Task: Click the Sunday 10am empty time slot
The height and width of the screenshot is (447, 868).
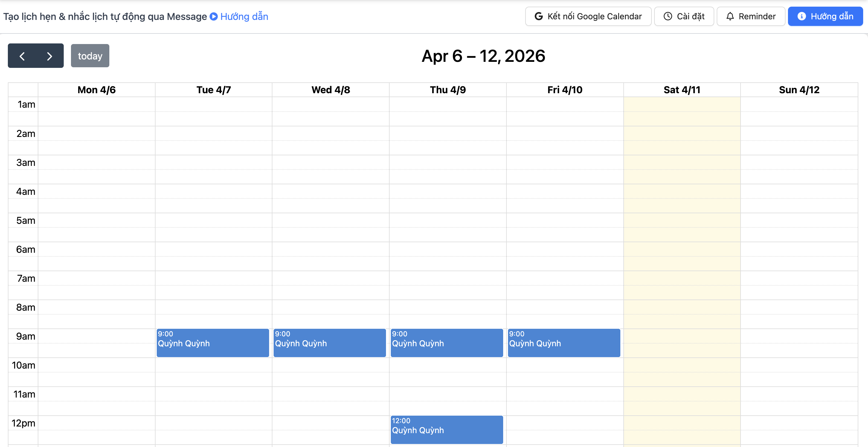Action: point(799,365)
